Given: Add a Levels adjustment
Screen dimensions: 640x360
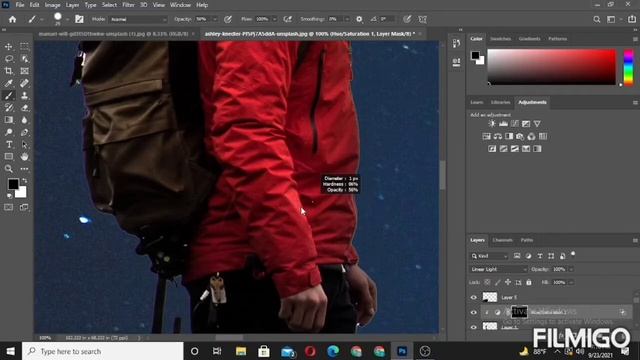Looking at the screenshot, I should pyautogui.click(x=503, y=124).
